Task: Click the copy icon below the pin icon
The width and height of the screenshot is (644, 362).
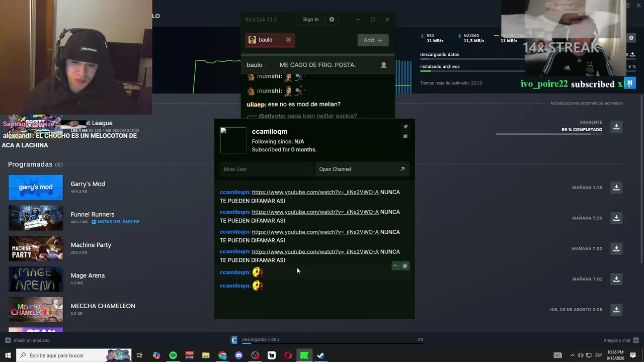Action: [406, 136]
